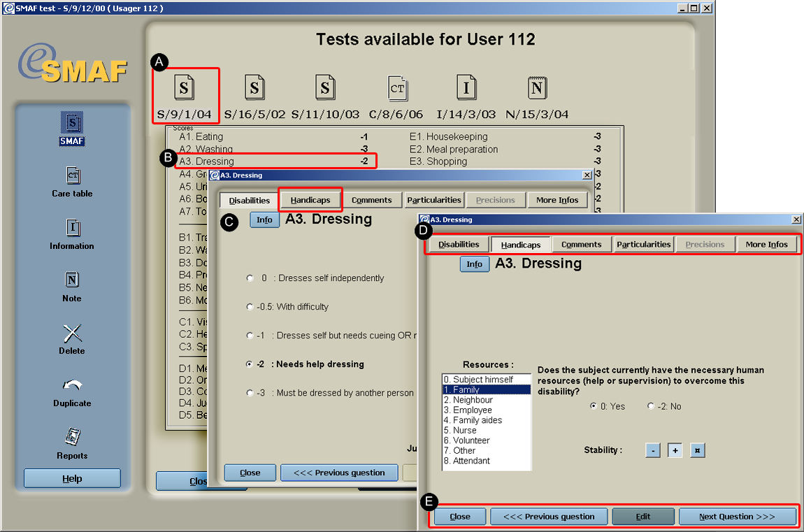This screenshot has height=532, width=804.
Task: Choose '0: Yes' for human resources
Action: pyautogui.click(x=594, y=406)
